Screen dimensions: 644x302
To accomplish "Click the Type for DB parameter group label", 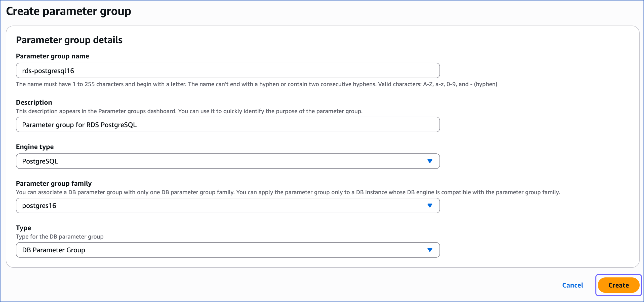I will click(60, 237).
